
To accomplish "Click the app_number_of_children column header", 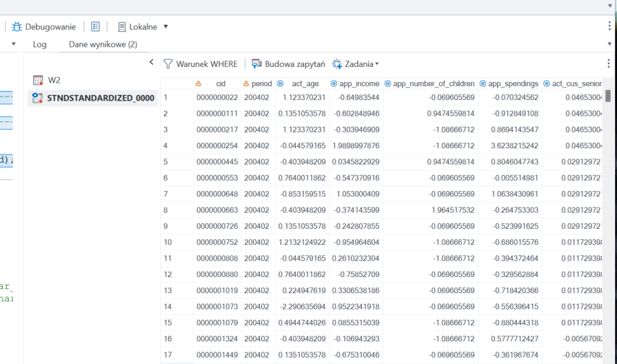I will pyautogui.click(x=434, y=83).
